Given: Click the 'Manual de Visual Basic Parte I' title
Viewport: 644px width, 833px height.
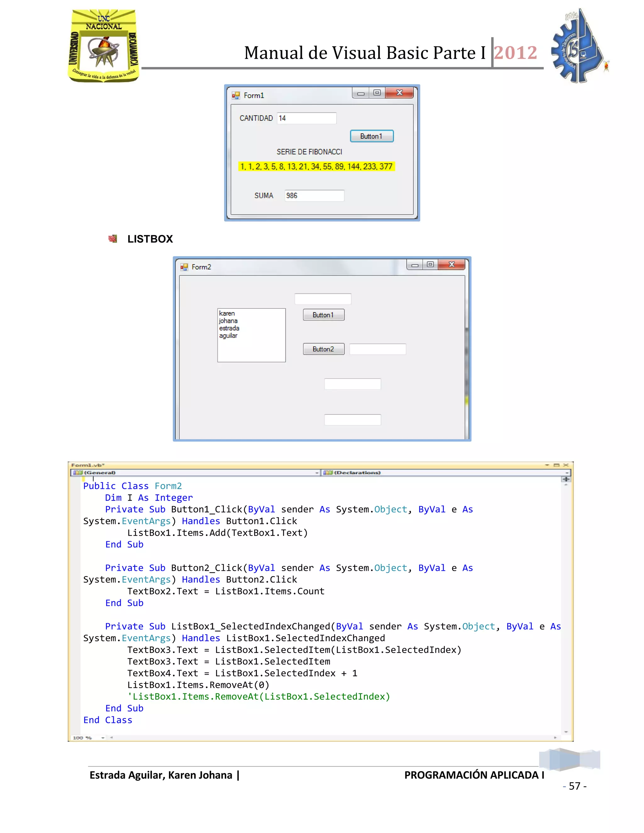Looking at the screenshot, I should [x=365, y=52].
